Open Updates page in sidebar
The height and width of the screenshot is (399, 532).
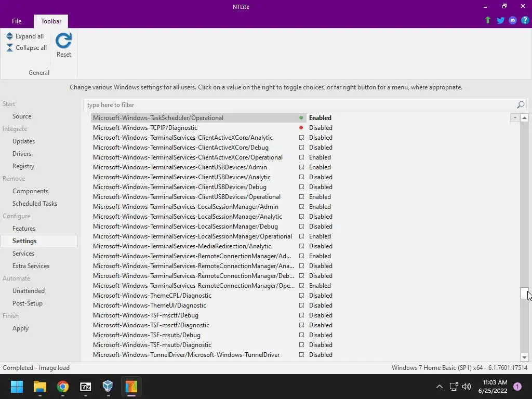23,141
